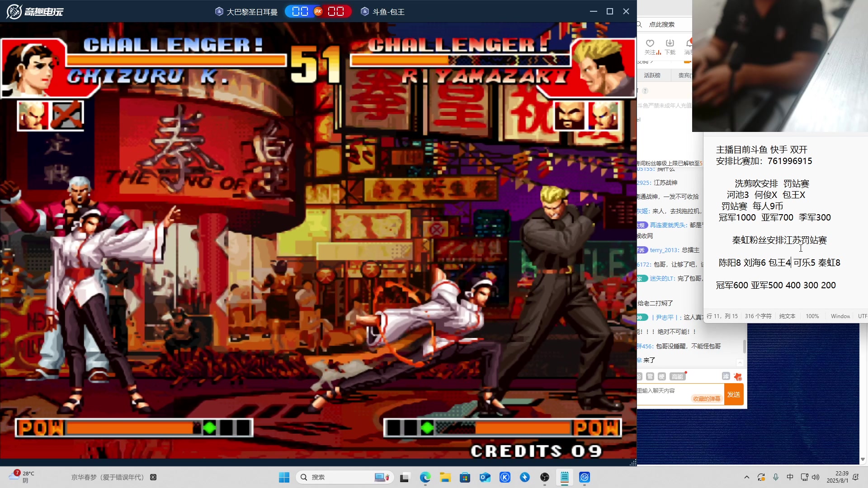Click the 100% zoom level in Notepad
This screenshot has height=488, width=868.
pyautogui.click(x=812, y=316)
